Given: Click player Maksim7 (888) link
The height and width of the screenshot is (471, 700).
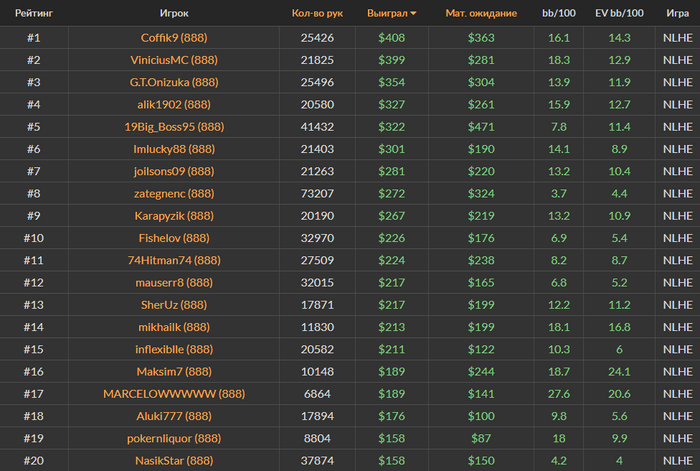Looking at the screenshot, I should pos(174,371).
